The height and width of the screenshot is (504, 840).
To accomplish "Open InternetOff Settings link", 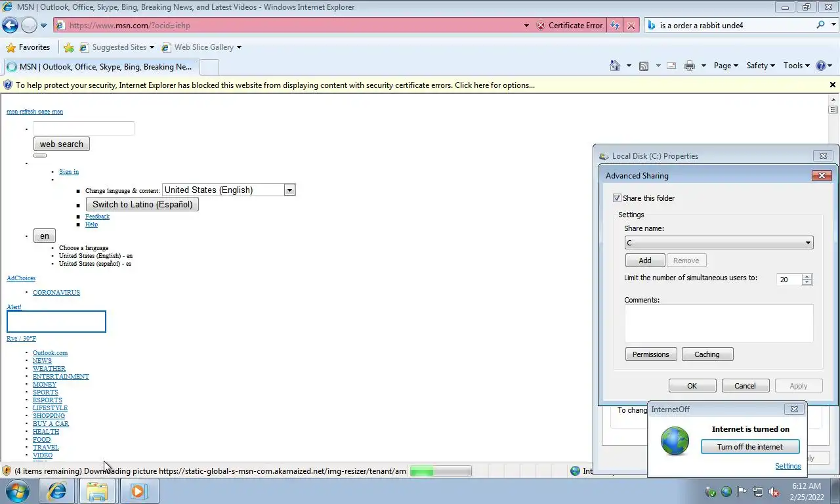I will 787,466.
